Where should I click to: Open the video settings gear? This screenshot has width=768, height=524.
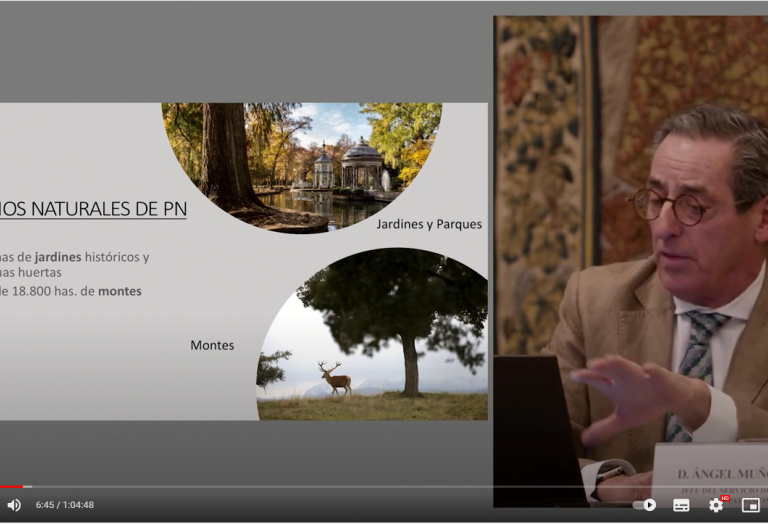point(715,505)
